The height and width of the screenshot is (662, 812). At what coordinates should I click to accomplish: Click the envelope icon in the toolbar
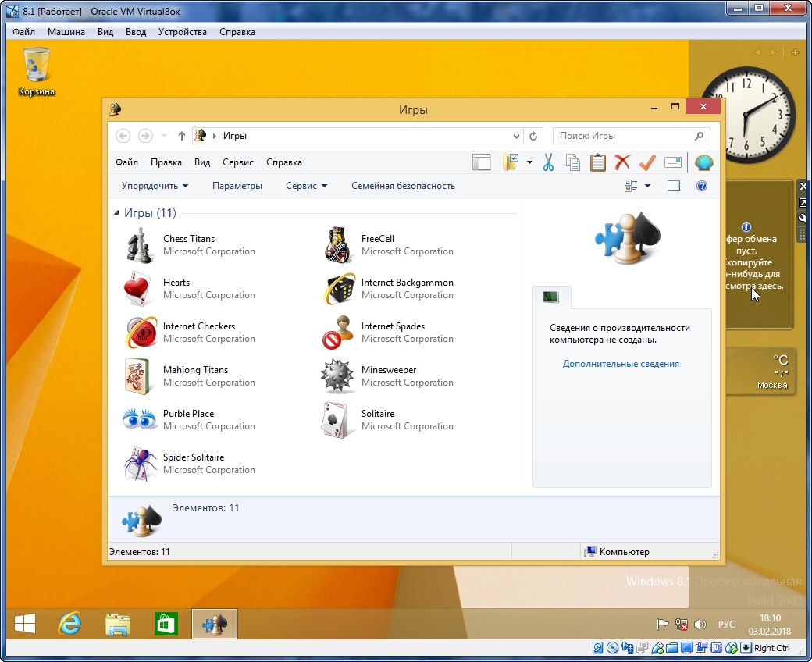[672, 162]
